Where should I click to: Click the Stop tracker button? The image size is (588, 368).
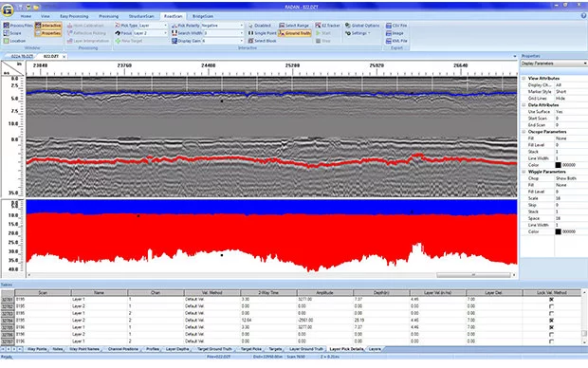(x=322, y=41)
